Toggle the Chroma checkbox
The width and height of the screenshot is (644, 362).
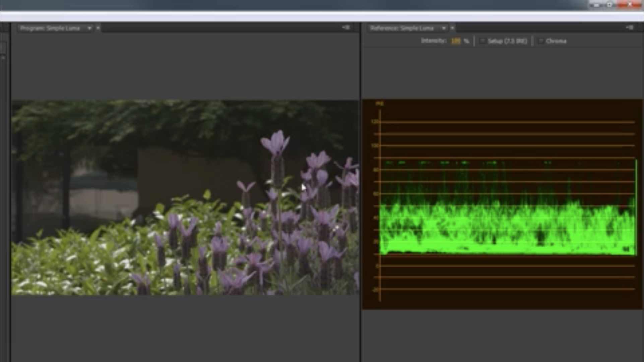tap(540, 41)
